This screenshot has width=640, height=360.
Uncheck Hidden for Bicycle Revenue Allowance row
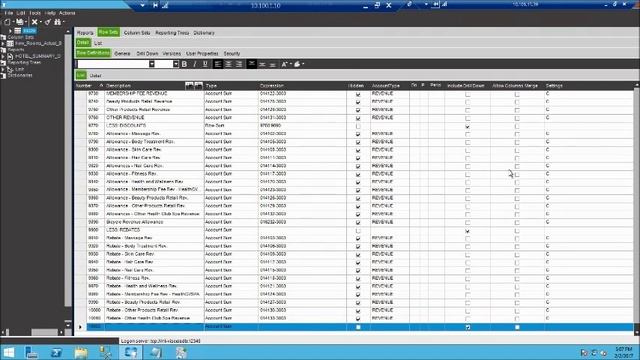[358, 222]
